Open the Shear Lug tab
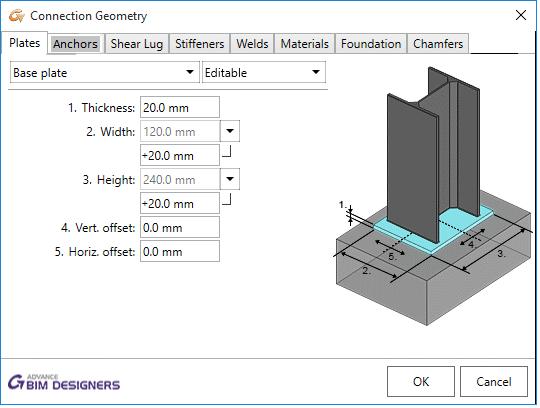This screenshot has height=408, width=540. (x=137, y=44)
